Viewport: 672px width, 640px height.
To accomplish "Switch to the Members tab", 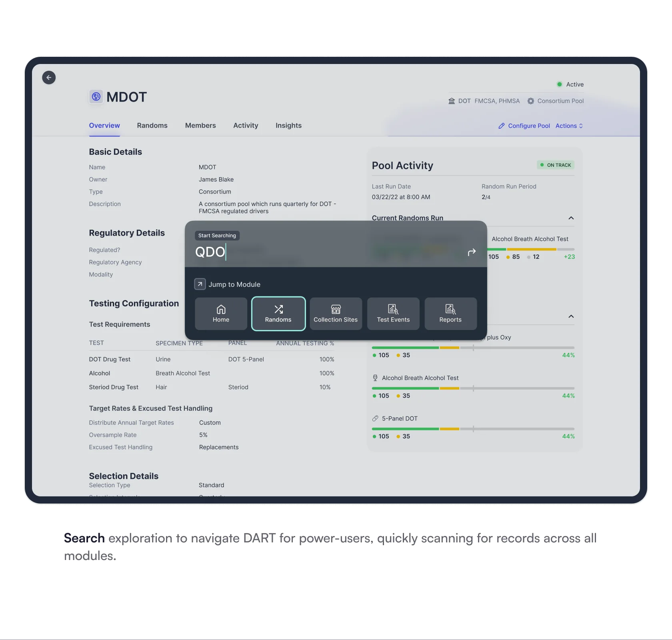I will click(200, 126).
